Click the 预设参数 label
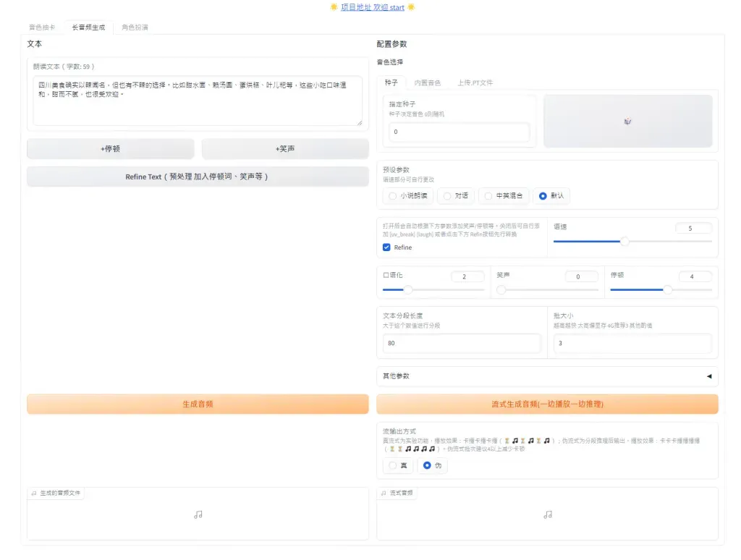741x560 pixels. 396,169
